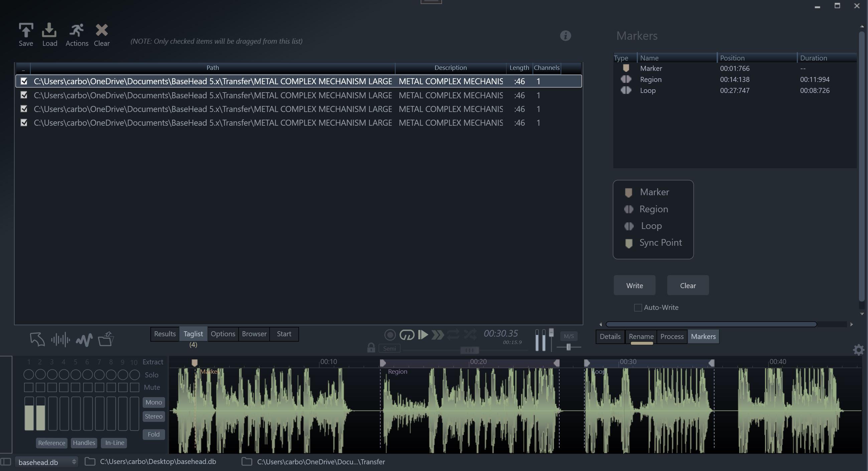868x471 pixels.
Task: Uncheck the second taglist row checkbox
Action: 24,95
